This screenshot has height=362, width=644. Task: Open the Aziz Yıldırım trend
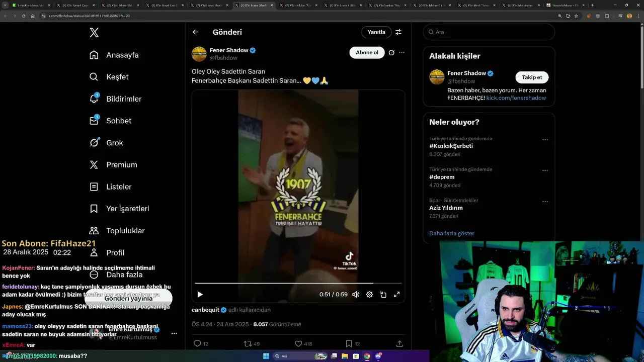click(446, 208)
